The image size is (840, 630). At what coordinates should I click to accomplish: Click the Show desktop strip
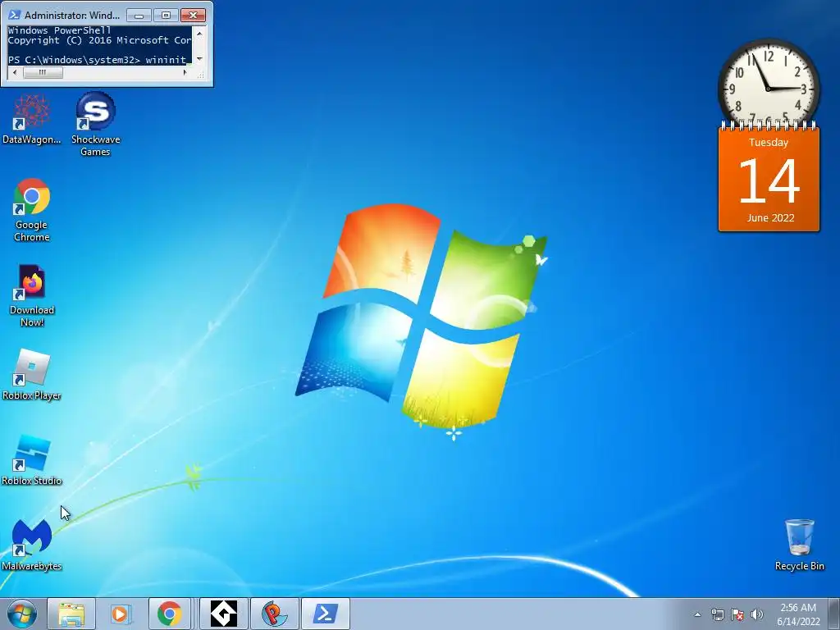tap(834, 614)
